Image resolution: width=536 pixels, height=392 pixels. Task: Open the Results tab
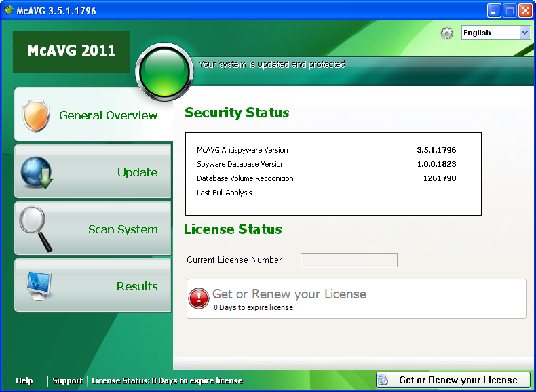pos(93,286)
